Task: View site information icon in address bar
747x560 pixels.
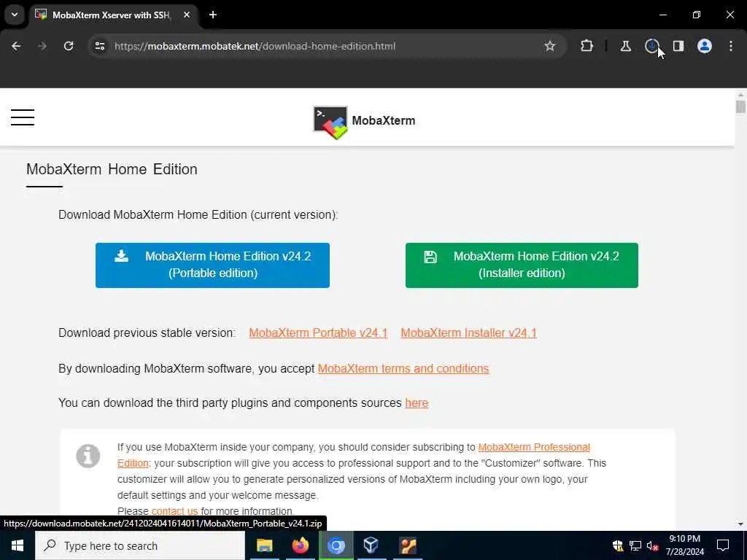Action: pos(100,46)
